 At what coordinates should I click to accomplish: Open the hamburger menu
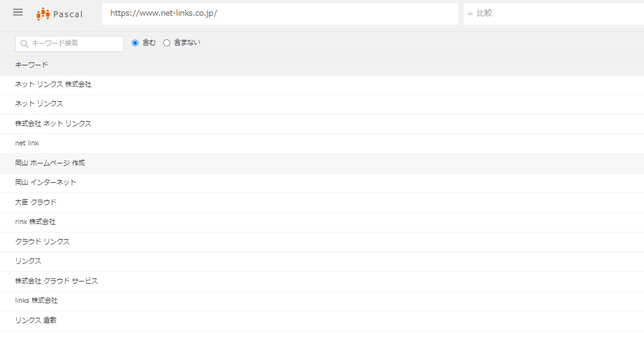click(x=18, y=12)
